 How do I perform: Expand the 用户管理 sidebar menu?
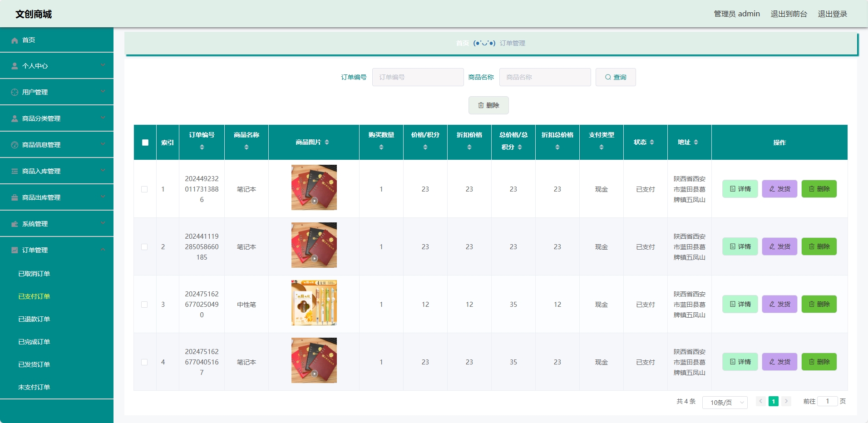coord(57,92)
